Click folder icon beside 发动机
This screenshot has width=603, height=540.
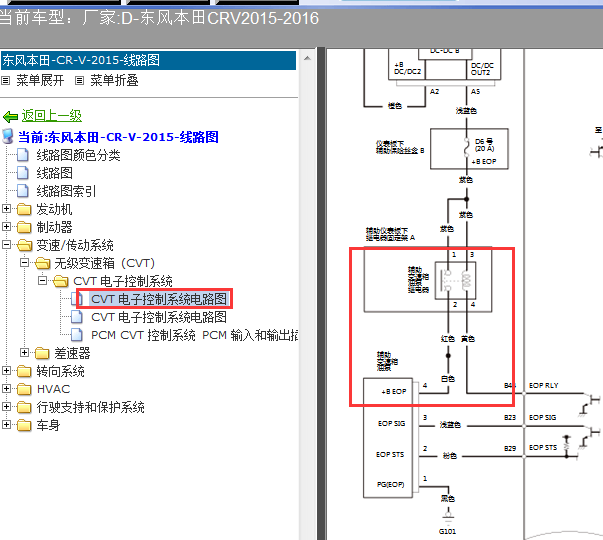24,209
